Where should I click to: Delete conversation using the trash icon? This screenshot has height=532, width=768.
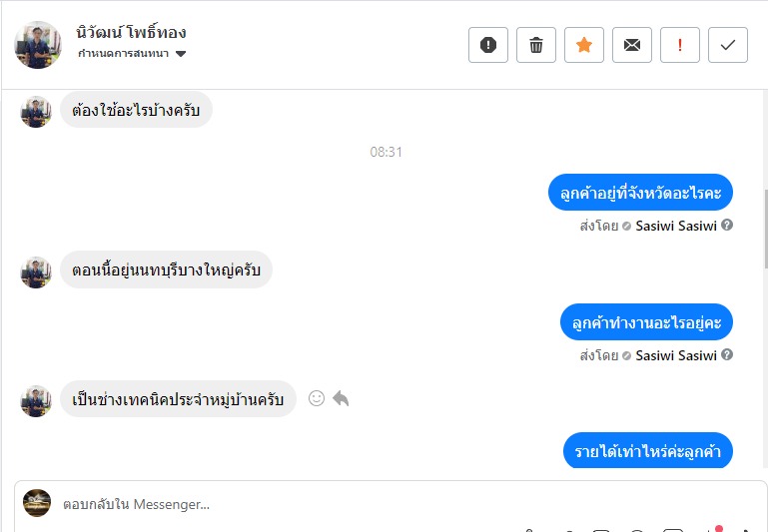point(536,45)
